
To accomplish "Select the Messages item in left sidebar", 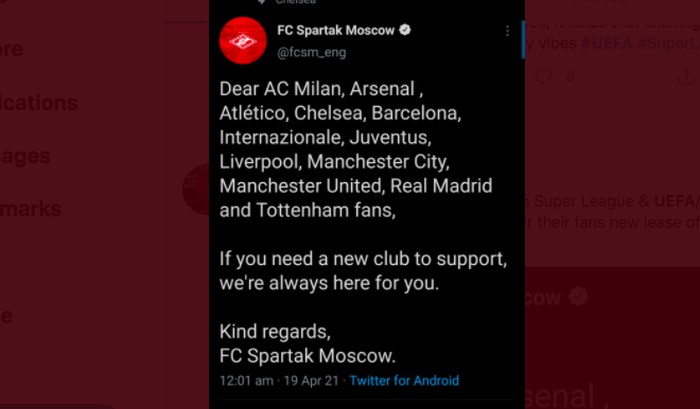I will point(25,156).
